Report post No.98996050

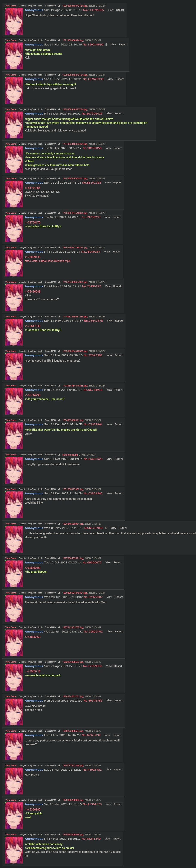click(117, 148)
